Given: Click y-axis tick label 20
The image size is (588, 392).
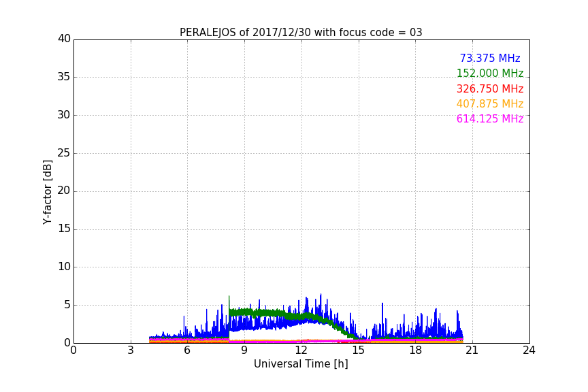Looking at the screenshot, I should [64, 191].
